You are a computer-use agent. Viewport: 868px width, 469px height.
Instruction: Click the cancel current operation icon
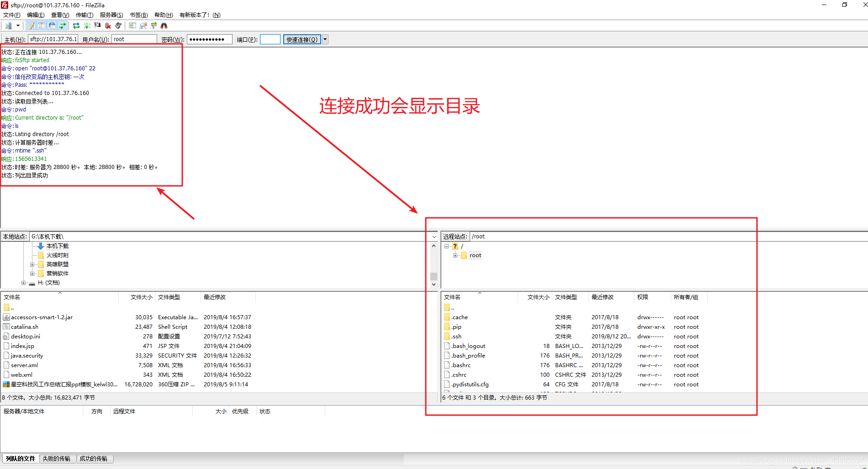tap(97, 26)
